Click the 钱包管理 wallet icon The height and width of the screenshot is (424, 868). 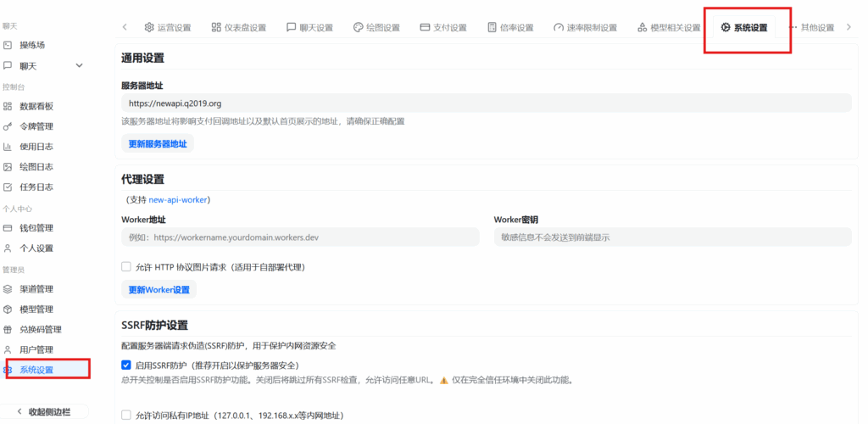pos(8,228)
